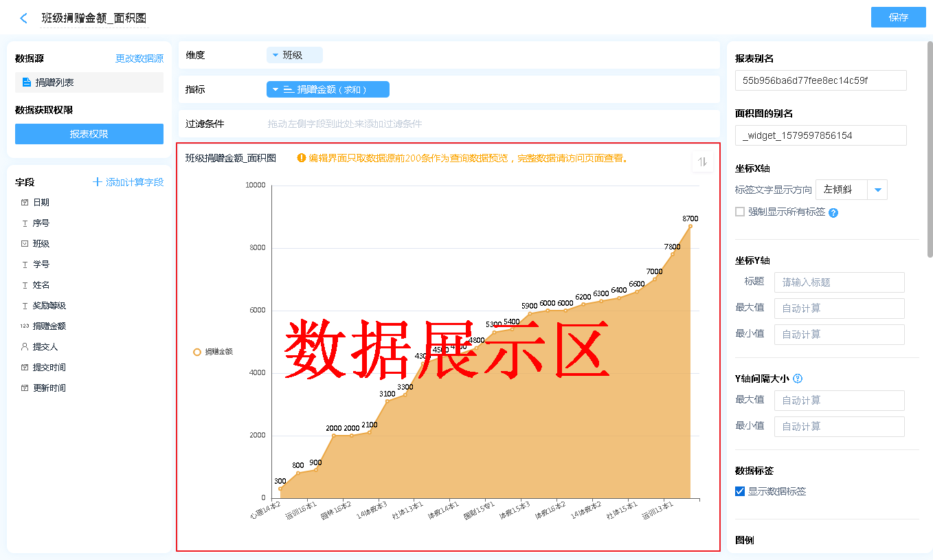Select the 奖励等级 field
Image resolution: width=933 pixels, height=560 pixels.
pos(49,306)
